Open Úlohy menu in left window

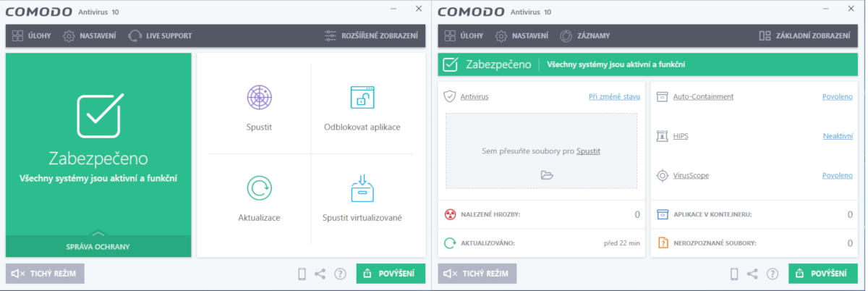tap(32, 35)
